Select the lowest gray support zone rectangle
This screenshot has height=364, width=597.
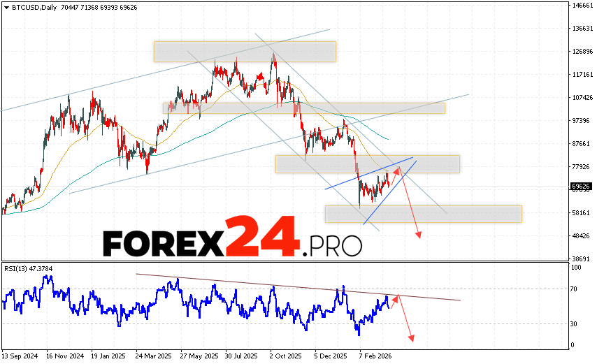[x=423, y=214]
